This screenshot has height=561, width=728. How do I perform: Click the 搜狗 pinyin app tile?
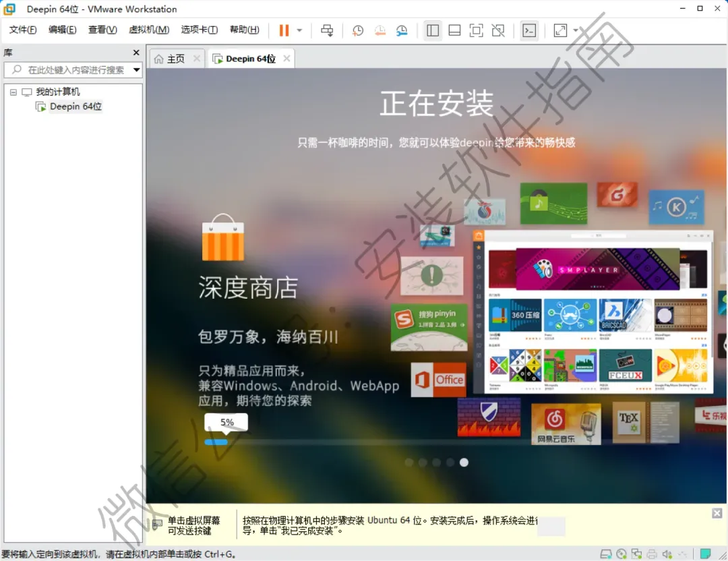point(429,327)
